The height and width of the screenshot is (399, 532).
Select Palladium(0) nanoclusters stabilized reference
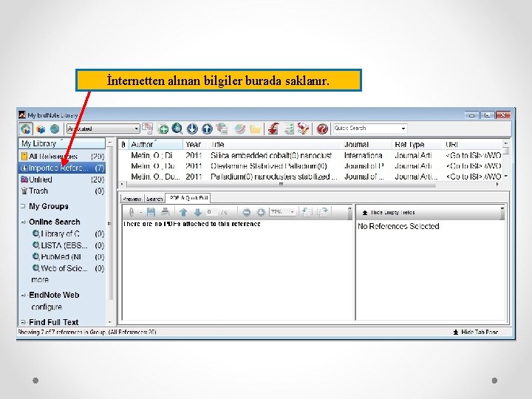tap(312, 177)
